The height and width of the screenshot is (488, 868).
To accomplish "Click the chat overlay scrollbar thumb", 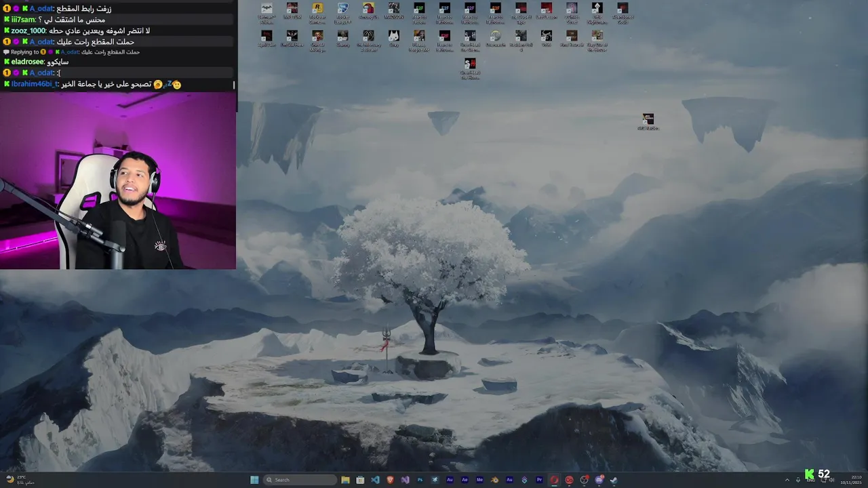I will [x=234, y=85].
